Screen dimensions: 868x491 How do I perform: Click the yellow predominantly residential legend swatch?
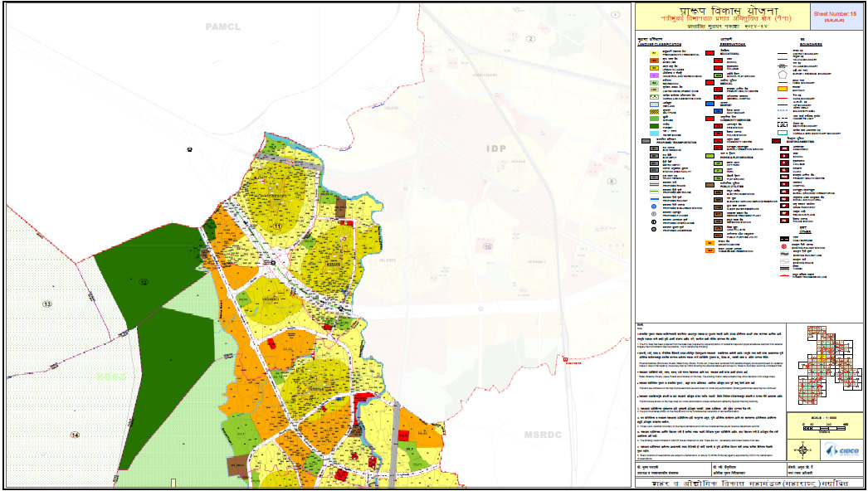click(655, 53)
